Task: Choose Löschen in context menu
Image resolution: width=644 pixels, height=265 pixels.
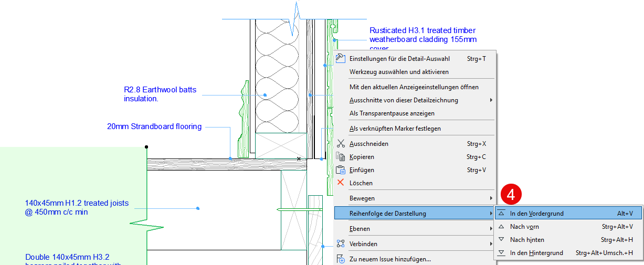Action: click(x=415, y=183)
